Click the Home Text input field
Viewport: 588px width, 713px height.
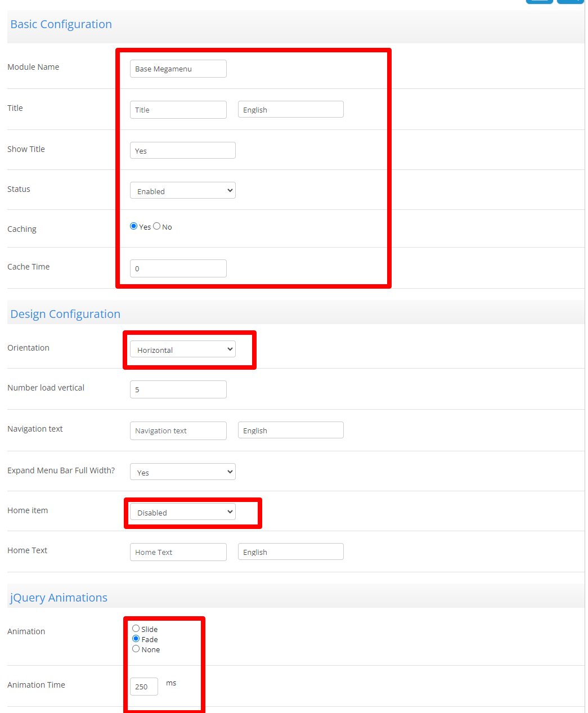point(178,552)
